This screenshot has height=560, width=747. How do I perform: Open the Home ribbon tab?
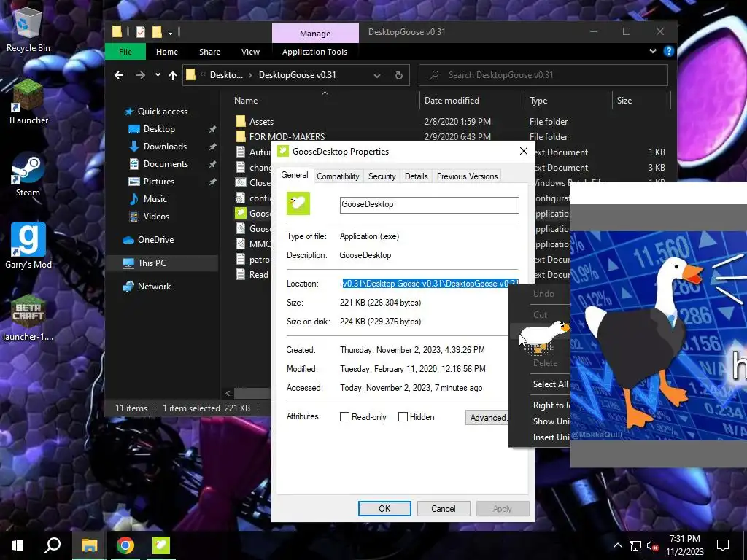167,52
